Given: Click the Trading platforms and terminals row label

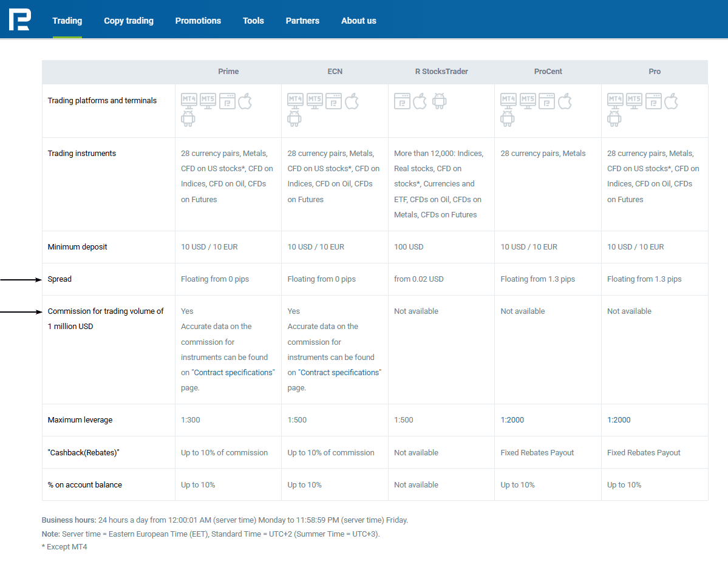Looking at the screenshot, I should (x=102, y=100).
